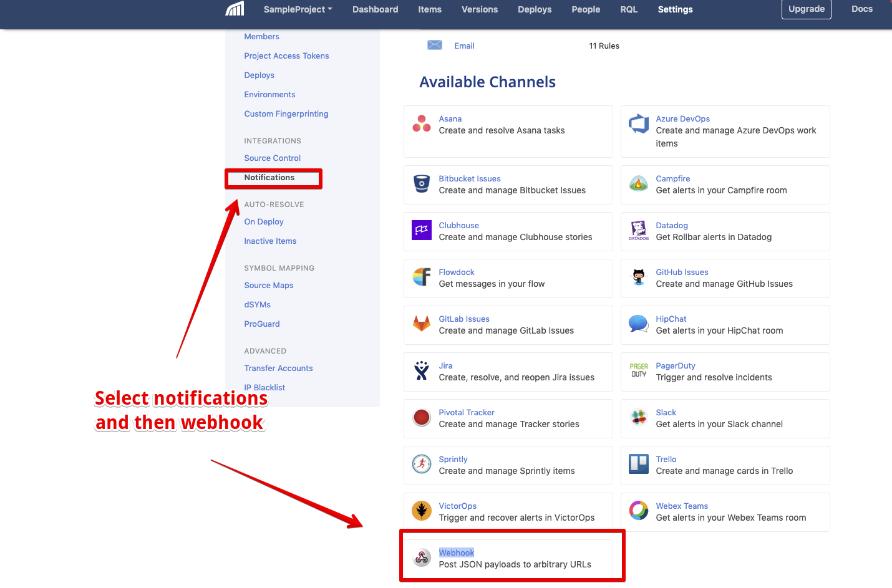Open RQL in the top navbar
Image resolution: width=892 pixels, height=588 pixels.
629,9
